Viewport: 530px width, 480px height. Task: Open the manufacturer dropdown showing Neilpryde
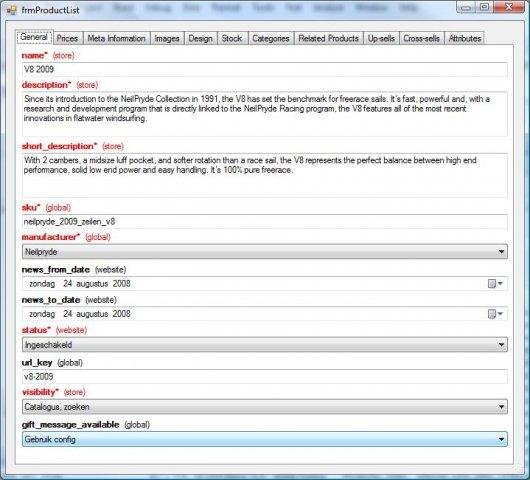click(x=265, y=252)
